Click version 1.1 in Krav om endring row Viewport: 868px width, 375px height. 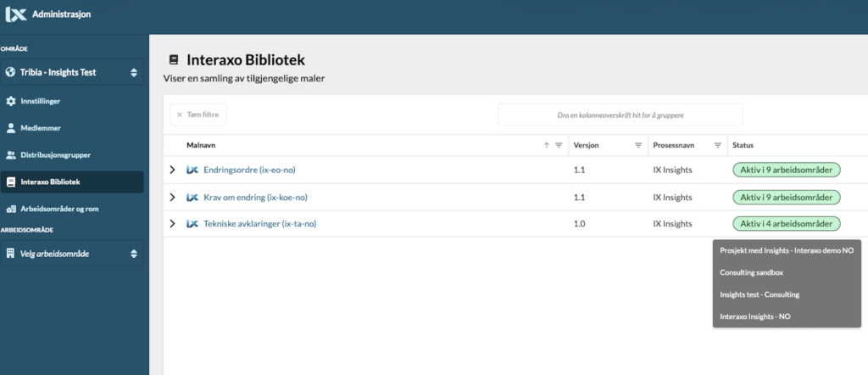[x=579, y=197]
